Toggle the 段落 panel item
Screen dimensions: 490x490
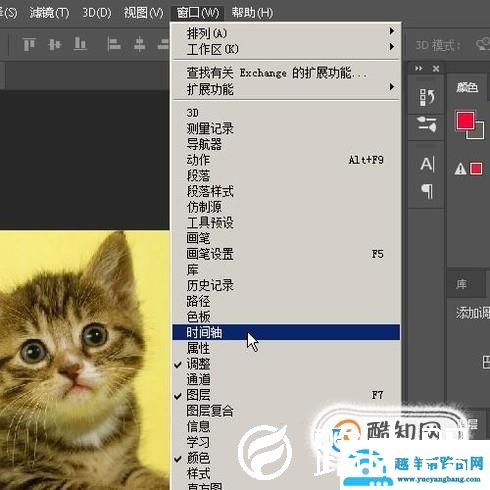pyautogui.click(x=286, y=176)
